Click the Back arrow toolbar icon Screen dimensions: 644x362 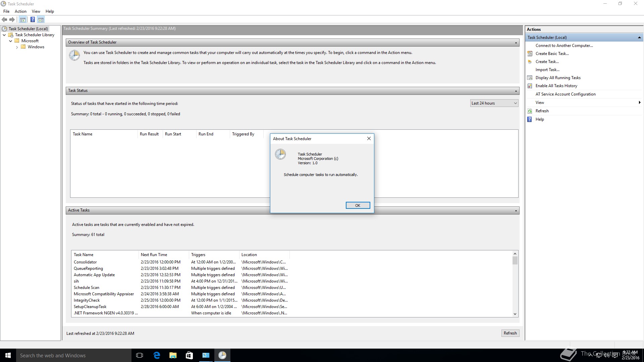4,19
